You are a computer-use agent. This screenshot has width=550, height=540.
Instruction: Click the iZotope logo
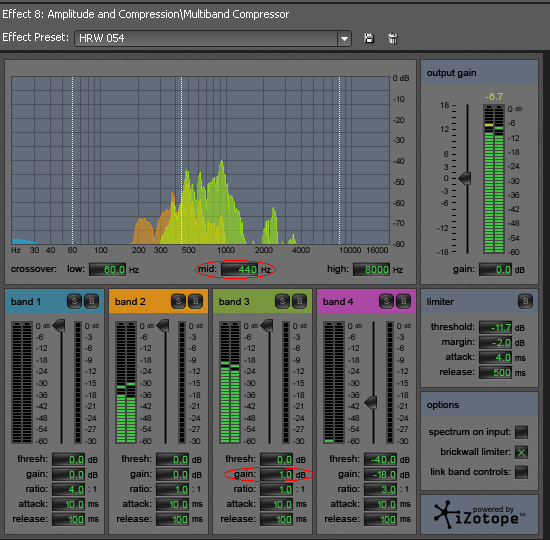point(479,514)
